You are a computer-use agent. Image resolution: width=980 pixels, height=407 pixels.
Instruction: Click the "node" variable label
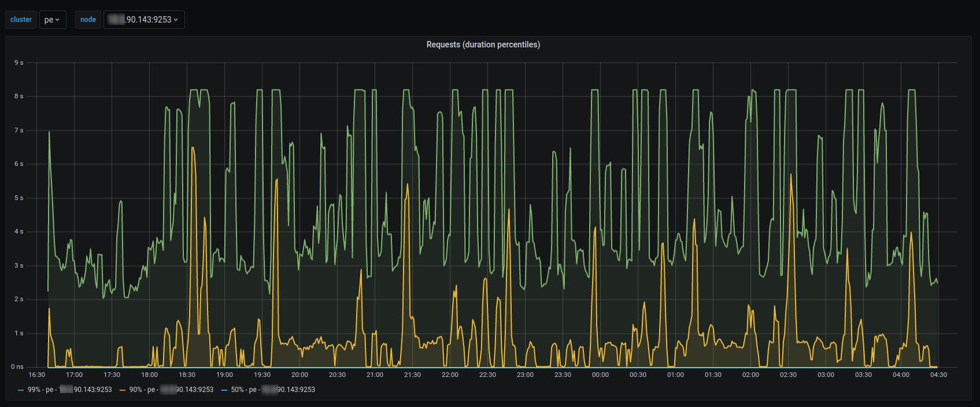[x=88, y=20]
